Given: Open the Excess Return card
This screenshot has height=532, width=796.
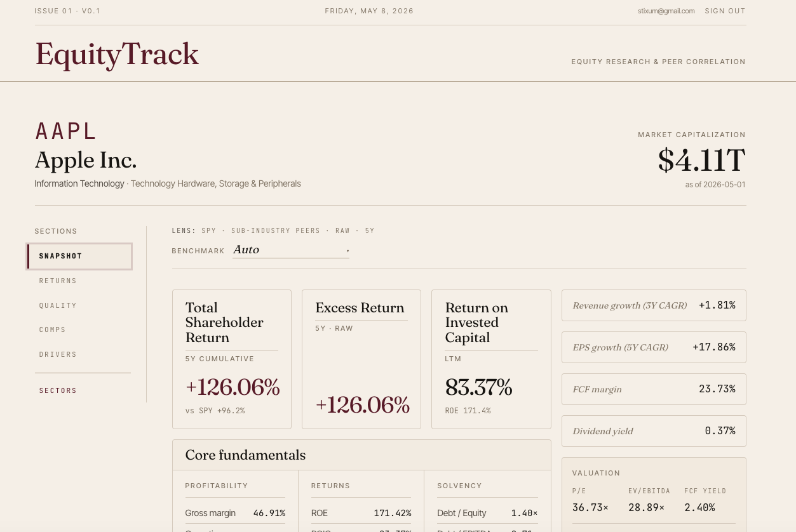Looking at the screenshot, I should 361,360.
